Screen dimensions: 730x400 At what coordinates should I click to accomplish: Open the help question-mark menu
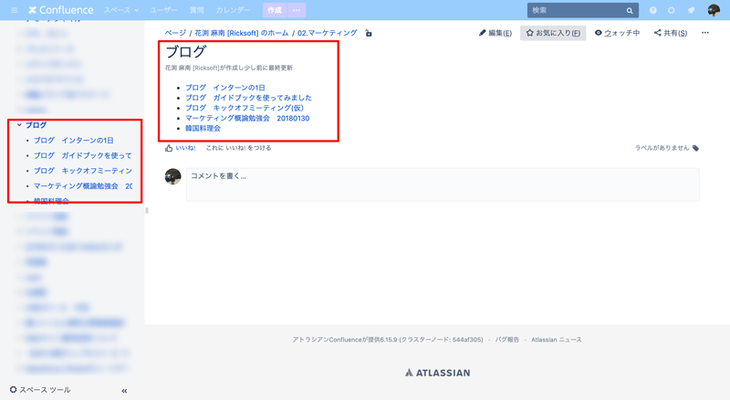[x=653, y=10]
